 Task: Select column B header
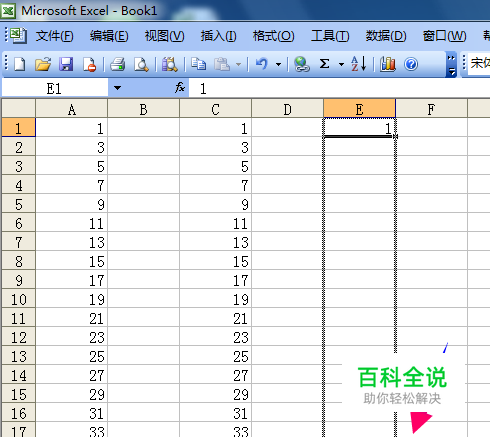pyautogui.click(x=143, y=109)
